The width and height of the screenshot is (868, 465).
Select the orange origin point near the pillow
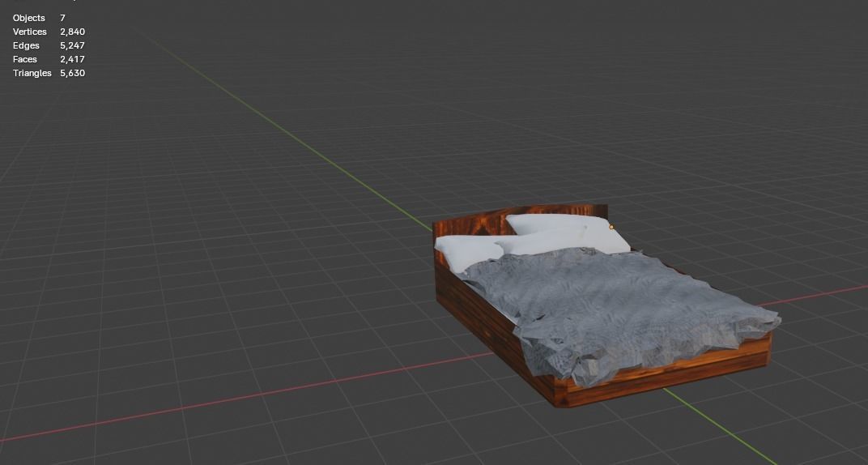611,227
